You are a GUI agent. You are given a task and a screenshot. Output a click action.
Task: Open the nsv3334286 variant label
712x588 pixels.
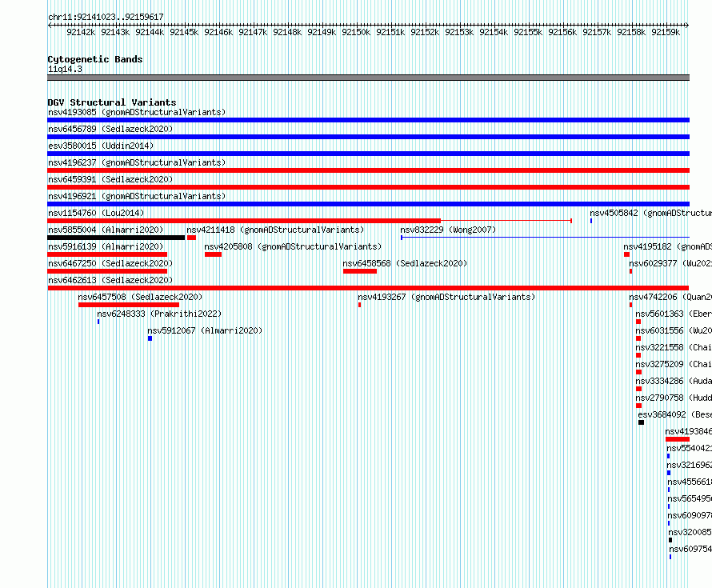tap(674, 381)
